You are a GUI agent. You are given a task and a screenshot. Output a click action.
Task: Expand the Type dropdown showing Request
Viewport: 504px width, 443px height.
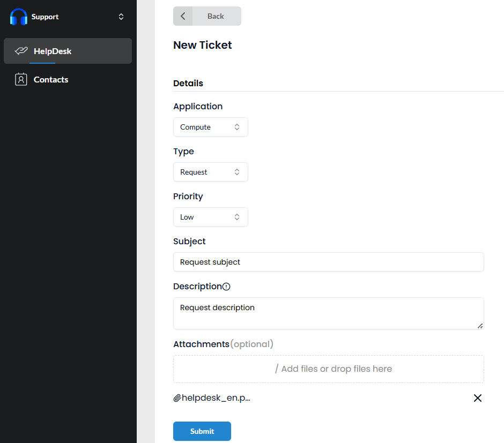[210, 172]
